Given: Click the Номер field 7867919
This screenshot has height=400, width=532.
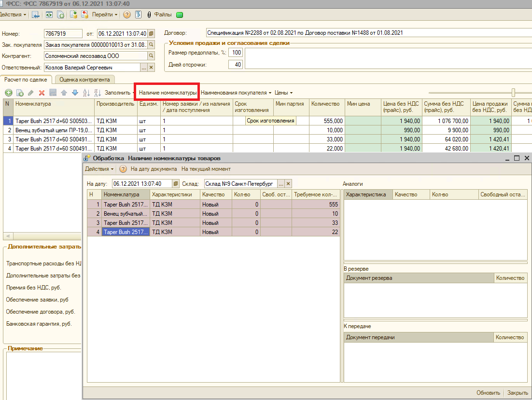Looking at the screenshot, I should pos(63,34).
